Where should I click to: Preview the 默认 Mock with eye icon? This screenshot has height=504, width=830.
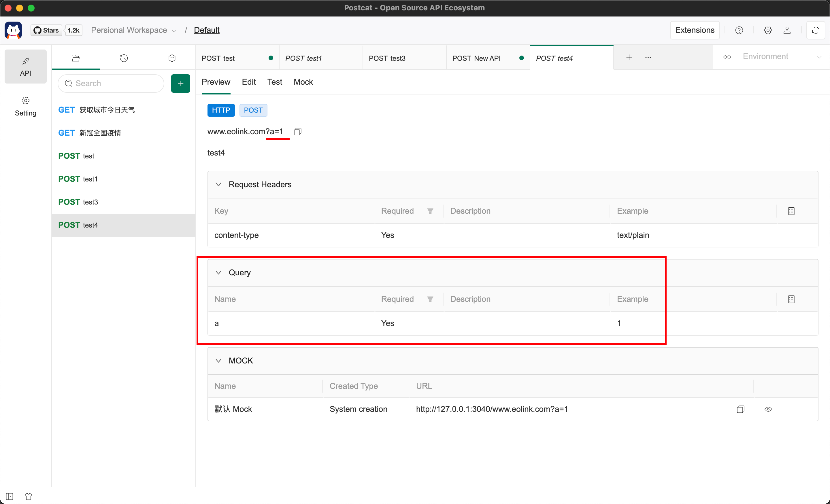pos(768,410)
